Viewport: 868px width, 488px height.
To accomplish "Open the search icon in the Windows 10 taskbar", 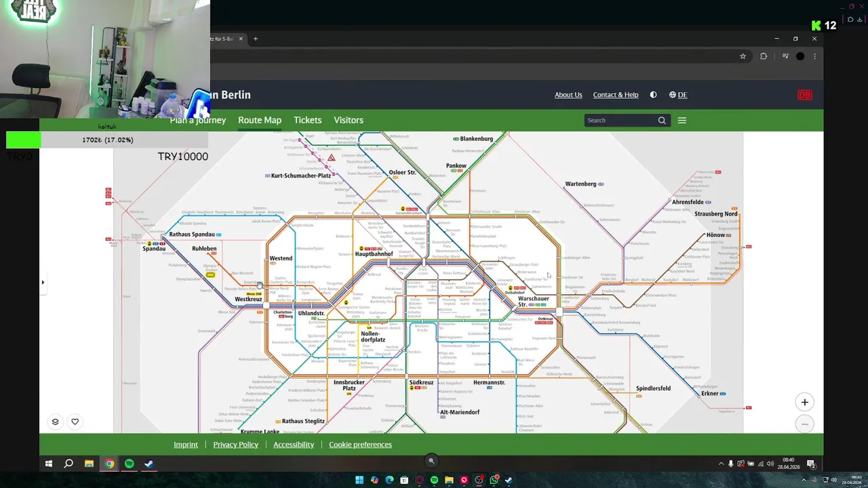I will click(68, 464).
